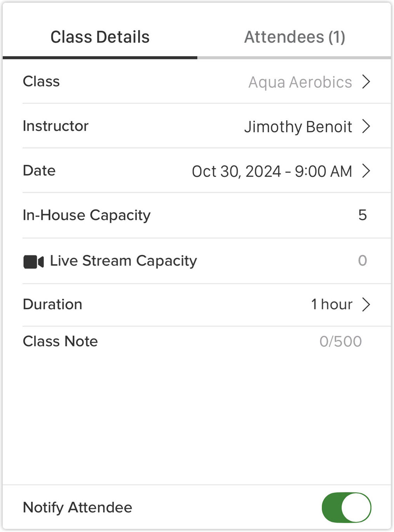Viewport: 394px width, 532px height.
Task: Expand instructor options chevron next to Jimothy Benoit
Action: pos(366,127)
